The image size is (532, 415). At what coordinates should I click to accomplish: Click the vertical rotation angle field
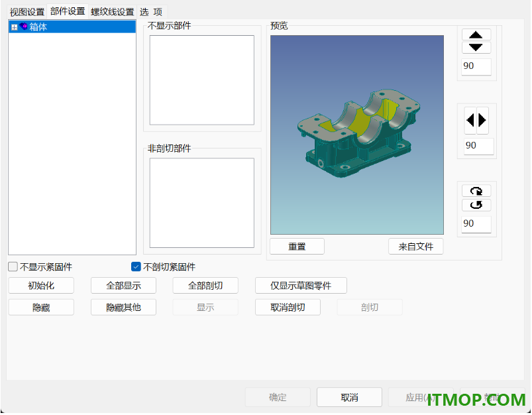pyautogui.click(x=476, y=66)
